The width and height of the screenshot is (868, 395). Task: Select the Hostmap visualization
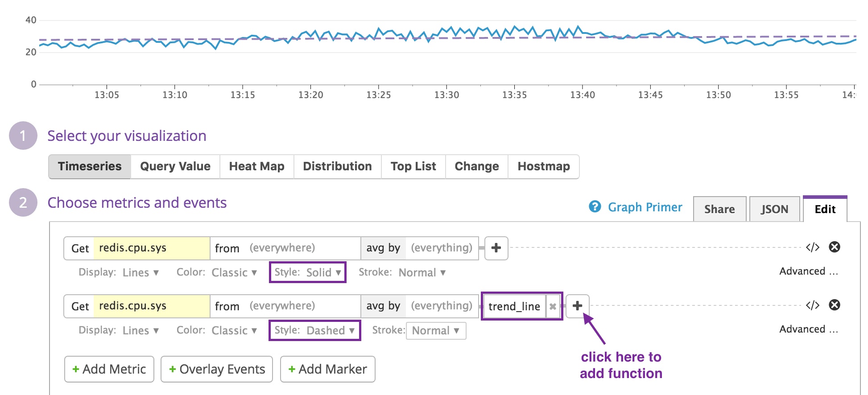pos(543,167)
